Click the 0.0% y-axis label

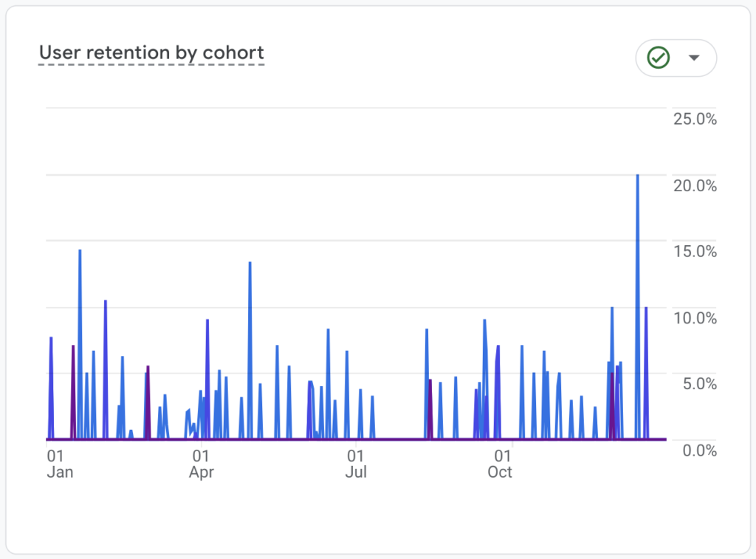(698, 450)
